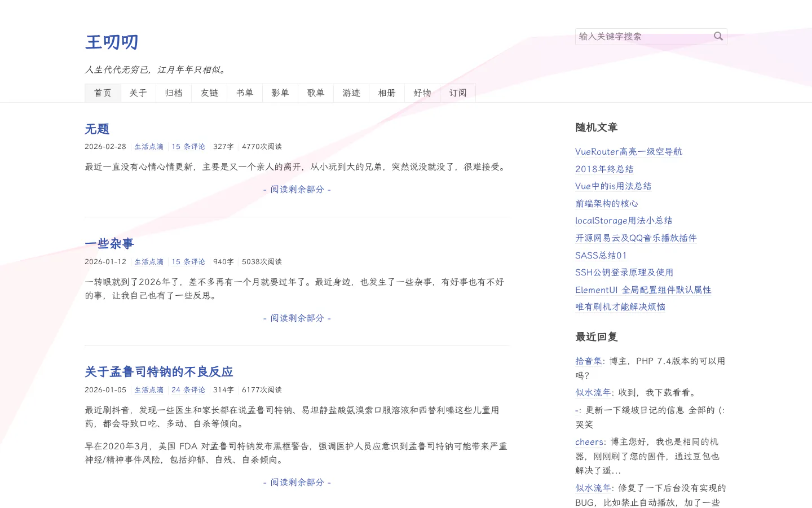The height and width of the screenshot is (508, 812).
Task: Select the 影单 nav item
Action: pos(280,93)
